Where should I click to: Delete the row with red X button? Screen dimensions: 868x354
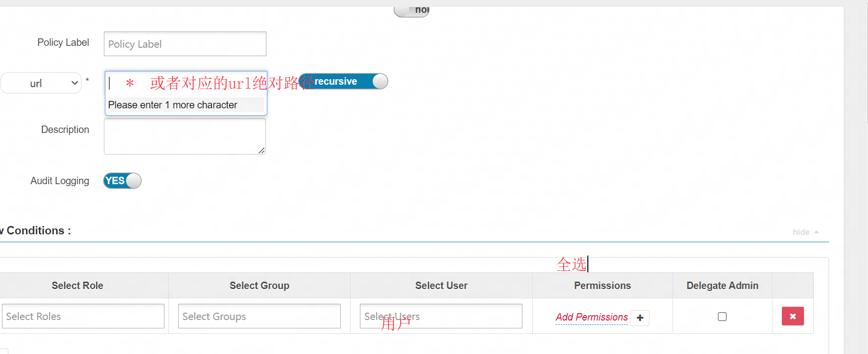pyautogui.click(x=792, y=317)
